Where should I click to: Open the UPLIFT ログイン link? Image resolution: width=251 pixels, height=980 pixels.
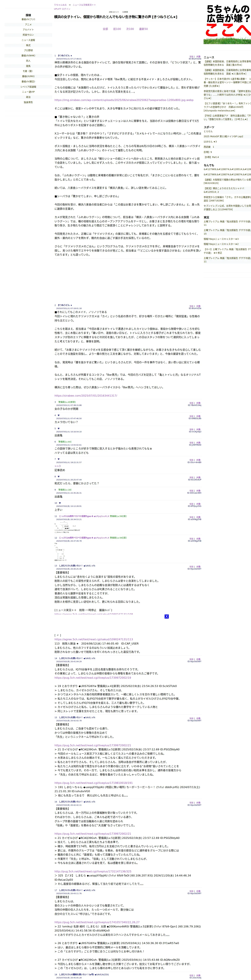pos(62,9)
